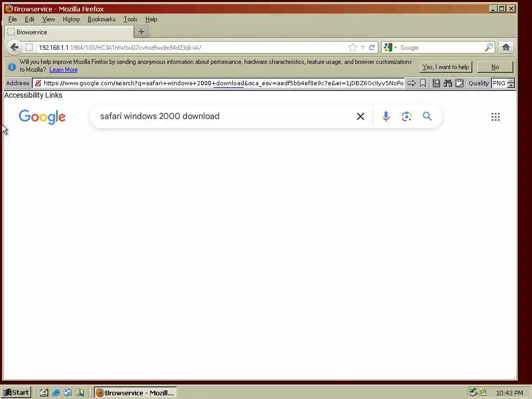Screen dimensions: 532x399
Task: Increase quality using the stepper up arrow
Action: pyautogui.click(x=511, y=81)
